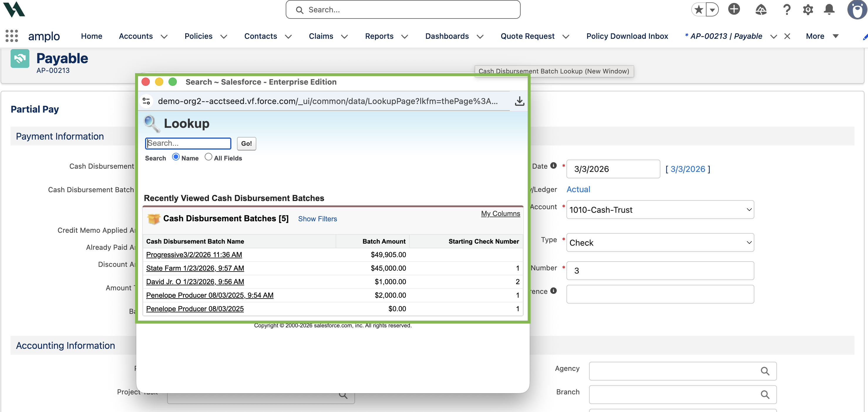Expand the Reports nav dropdown chevron
The image size is (868, 412).
(405, 37)
